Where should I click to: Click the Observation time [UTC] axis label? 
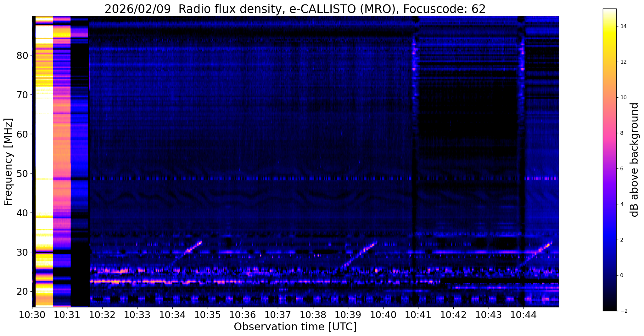tap(295, 327)
